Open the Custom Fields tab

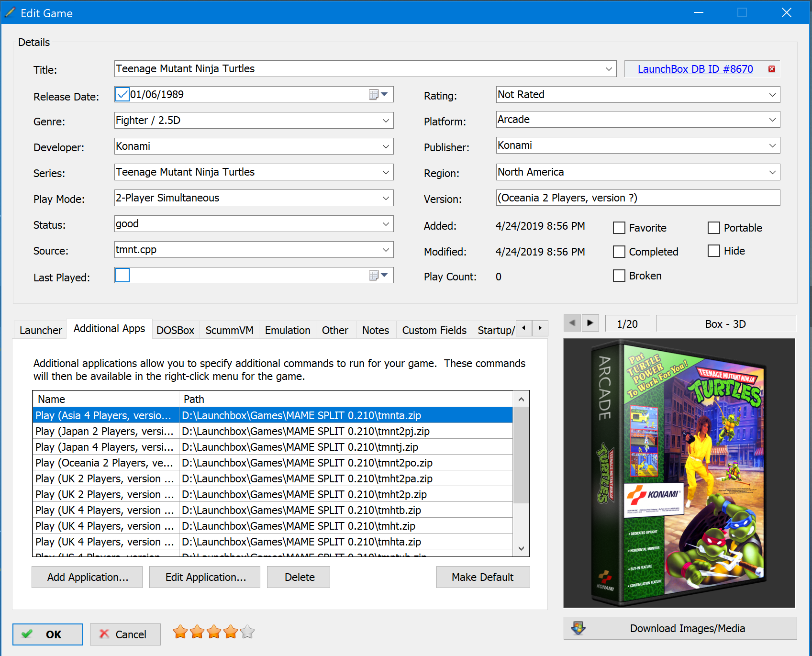tap(434, 330)
